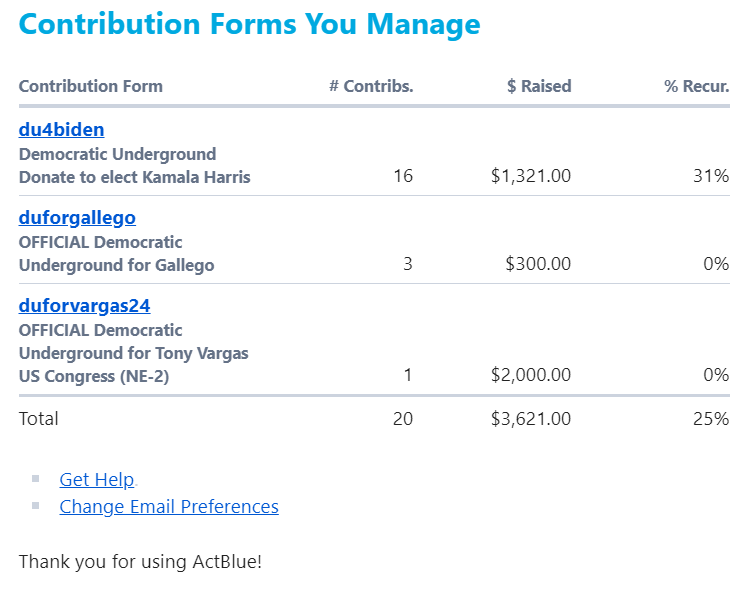
Task: Open the du4biden contribution form link
Action: pyautogui.click(x=61, y=129)
